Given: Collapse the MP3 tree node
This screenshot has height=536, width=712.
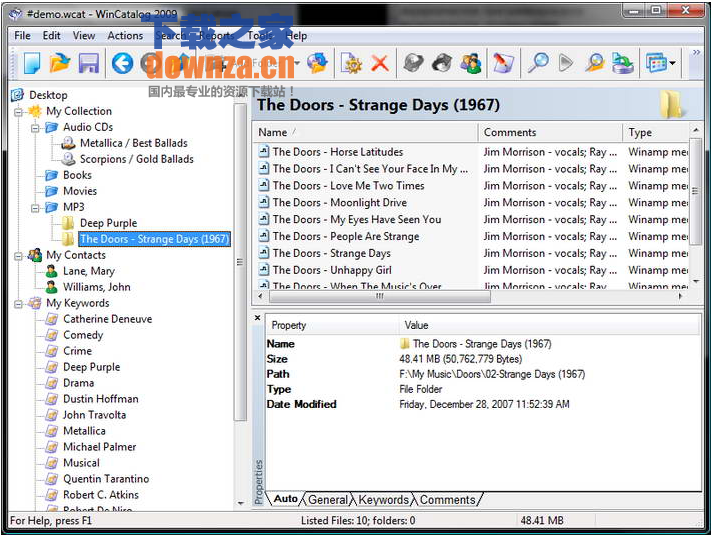Looking at the screenshot, I should click(x=35, y=208).
